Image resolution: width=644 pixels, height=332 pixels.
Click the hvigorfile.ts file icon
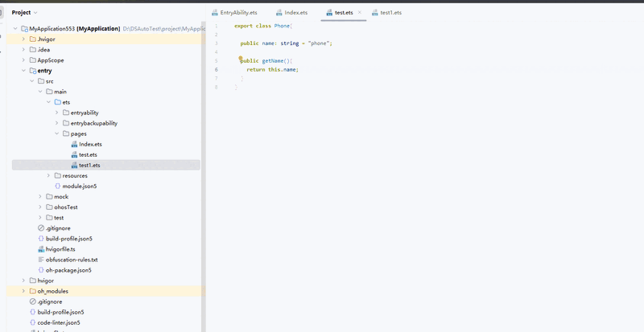pyautogui.click(x=41, y=249)
